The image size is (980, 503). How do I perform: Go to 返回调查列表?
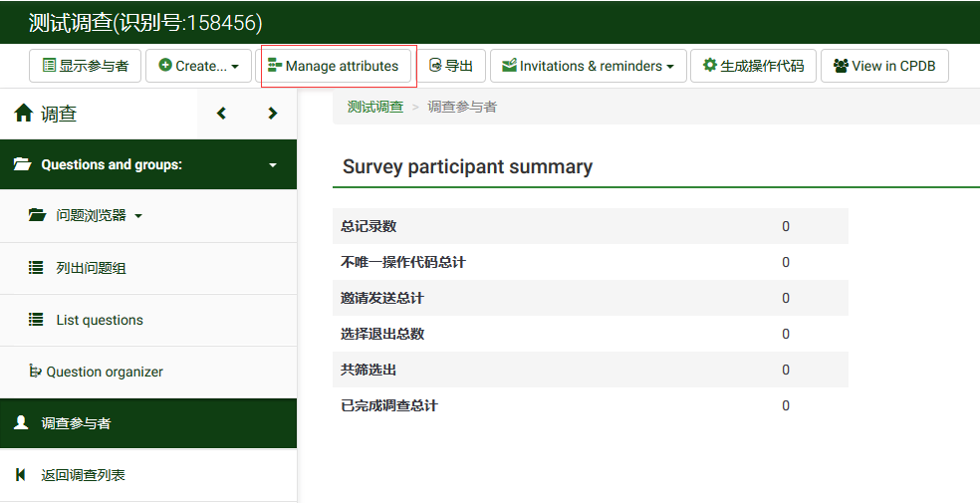83,475
